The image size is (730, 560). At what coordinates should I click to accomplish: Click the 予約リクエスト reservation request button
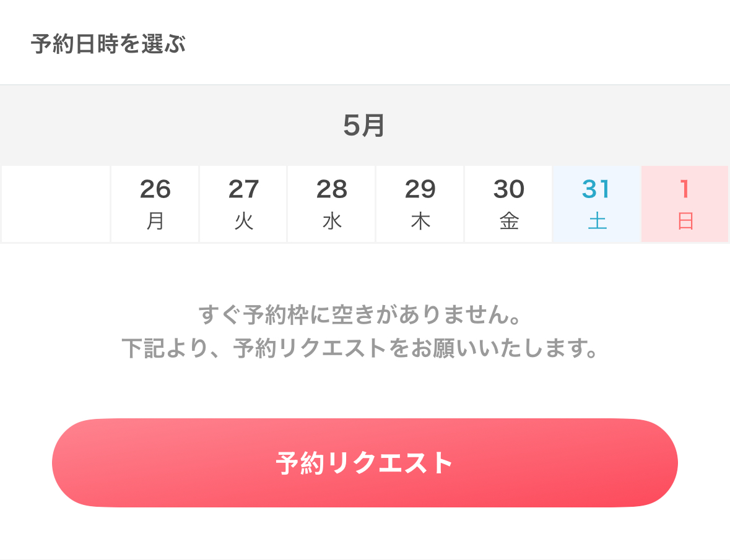[x=365, y=462]
